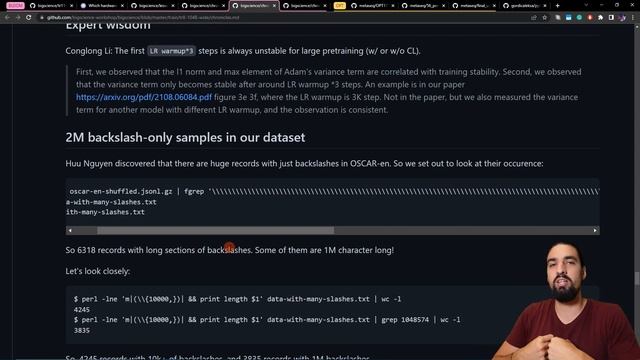
Task: Click the github.com address bar
Action: coord(282,18)
